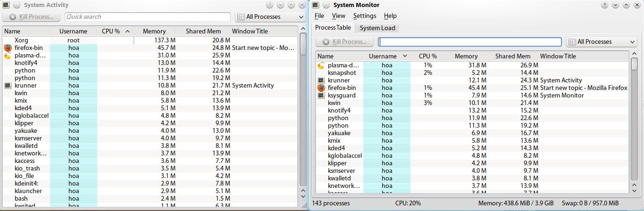Focus the Quick search field
This screenshot has height=211, width=644.
[x=147, y=17]
